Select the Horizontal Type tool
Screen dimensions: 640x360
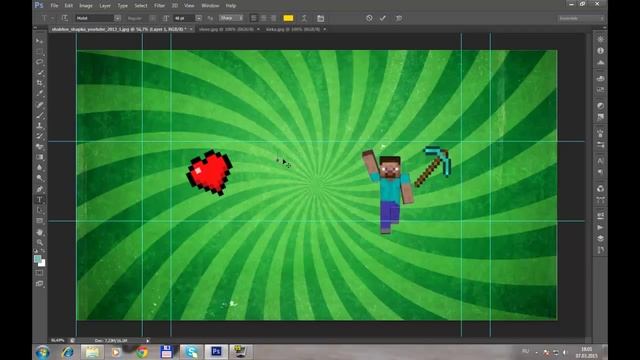click(40, 200)
